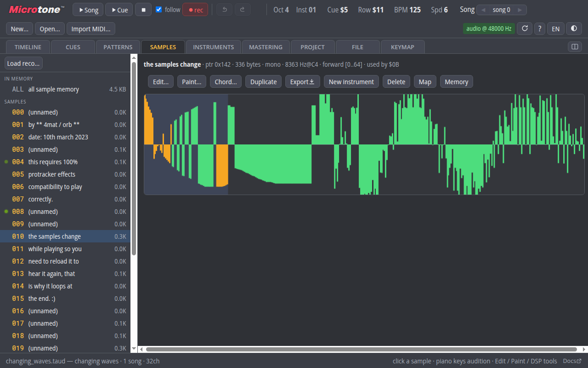The height and width of the screenshot is (368, 588).
Task: Select sample 004 this requires 100%
Action: tap(65, 162)
